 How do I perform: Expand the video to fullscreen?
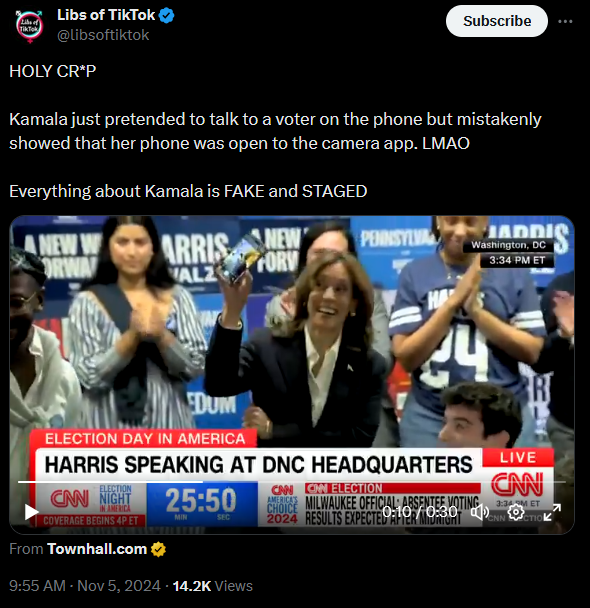[x=552, y=512]
